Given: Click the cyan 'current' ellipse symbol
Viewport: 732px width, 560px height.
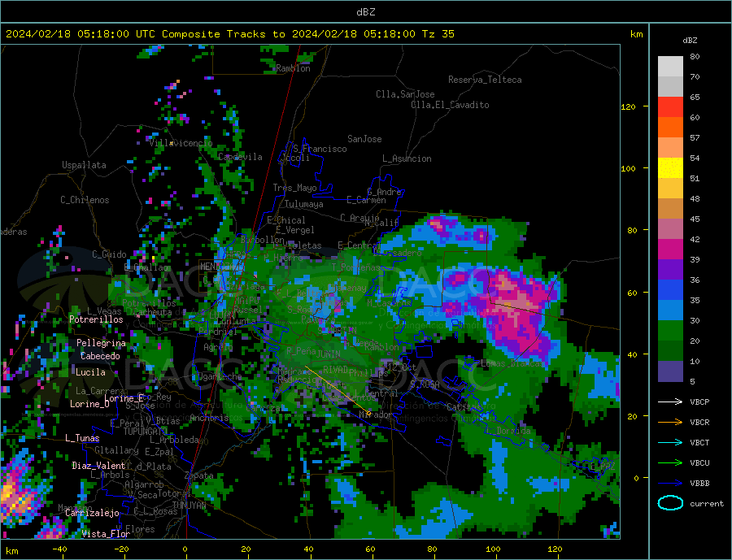Looking at the screenshot, I should coord(670,503).
